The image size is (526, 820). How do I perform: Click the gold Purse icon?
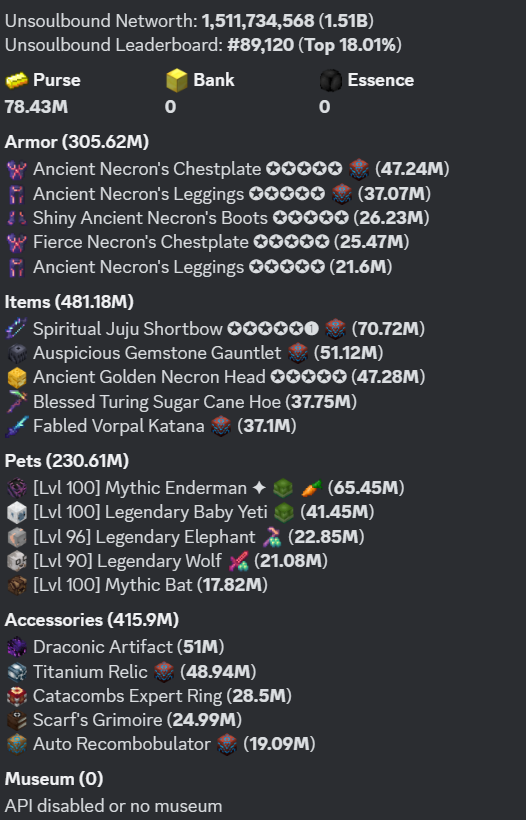pos(17,81)
